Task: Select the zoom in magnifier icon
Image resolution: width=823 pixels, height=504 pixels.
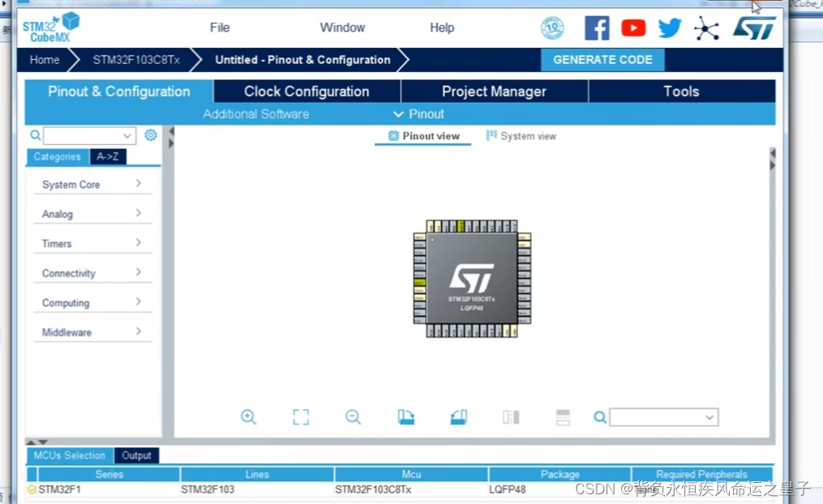Action: point(249,416)
